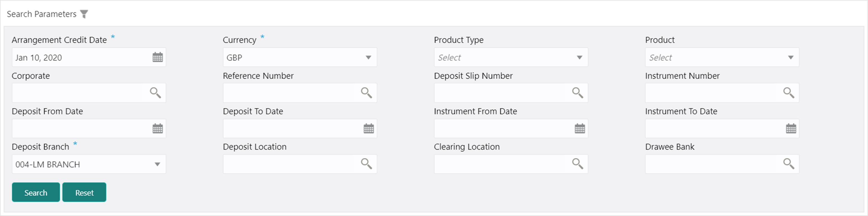Viewport: 868px width, 216px height.
Task: Click the green Search button
Action: tap(36, 192)
